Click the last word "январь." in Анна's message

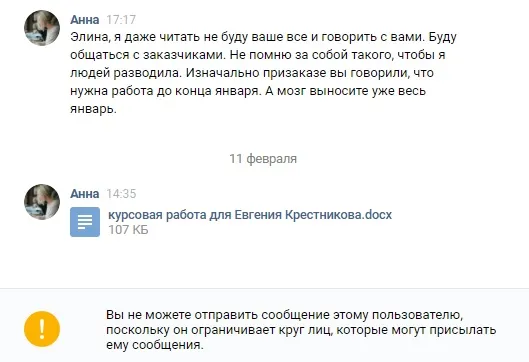click(93, 109)
